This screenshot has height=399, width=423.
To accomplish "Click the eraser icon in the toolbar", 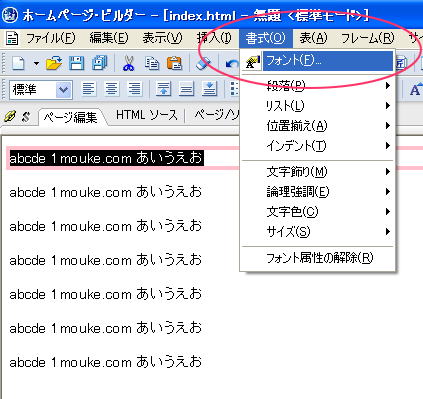I will (203, 63).
